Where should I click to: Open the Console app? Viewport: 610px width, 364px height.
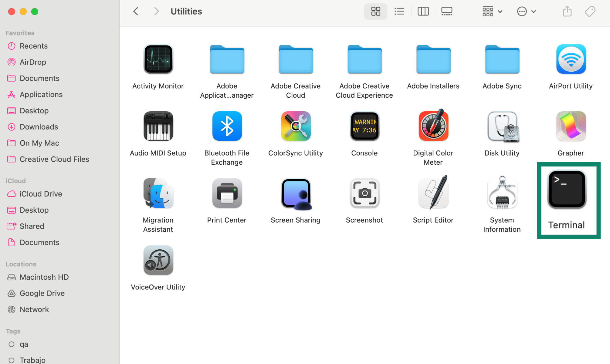(x=364, y=126)
